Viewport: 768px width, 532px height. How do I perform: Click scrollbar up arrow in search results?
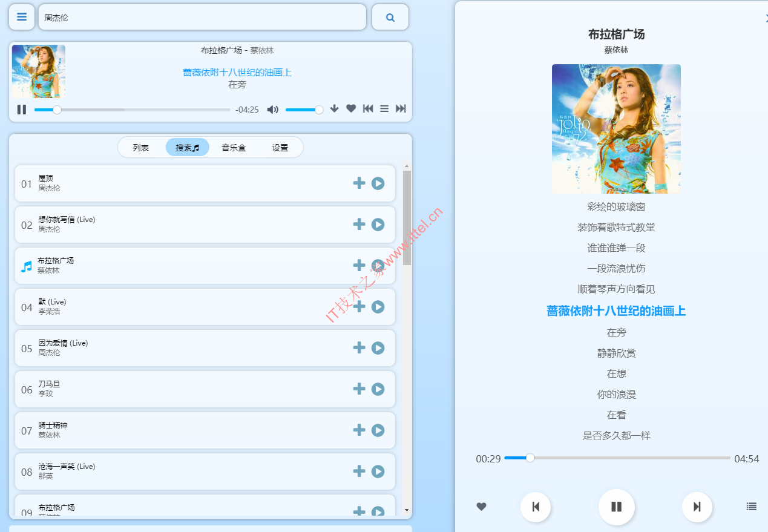coord(407,166)
